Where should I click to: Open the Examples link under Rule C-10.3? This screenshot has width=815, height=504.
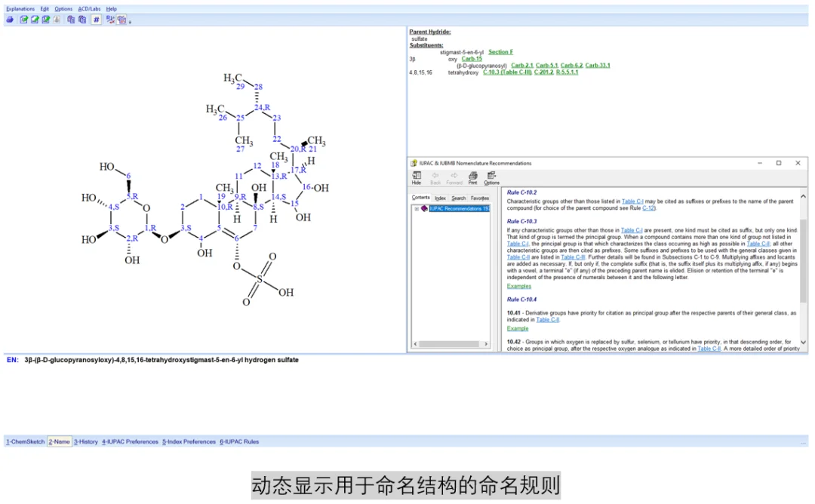point(518,286)
